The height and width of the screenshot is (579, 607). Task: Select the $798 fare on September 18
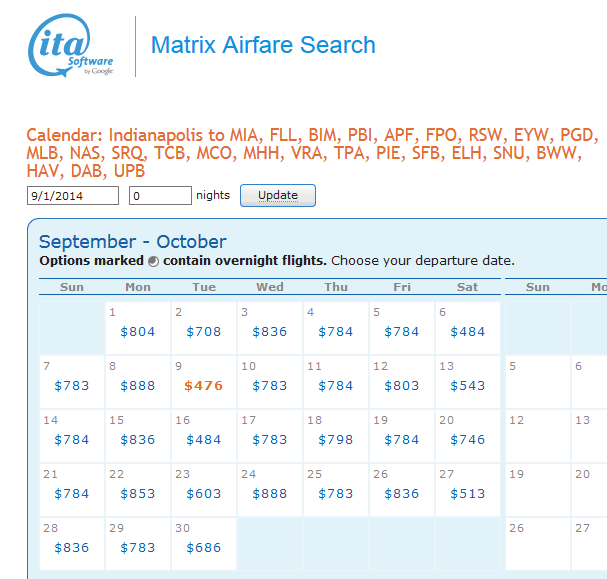click(x=335, y=439)
